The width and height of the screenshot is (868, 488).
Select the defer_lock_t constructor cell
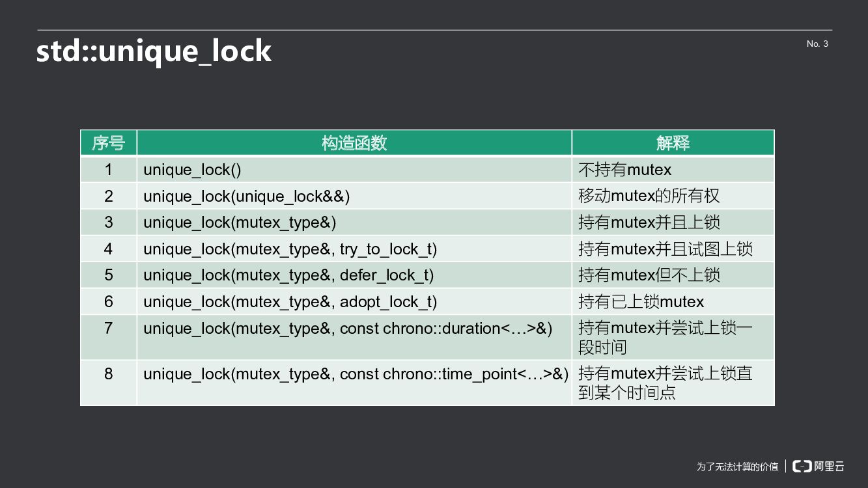tap(288, 275)
